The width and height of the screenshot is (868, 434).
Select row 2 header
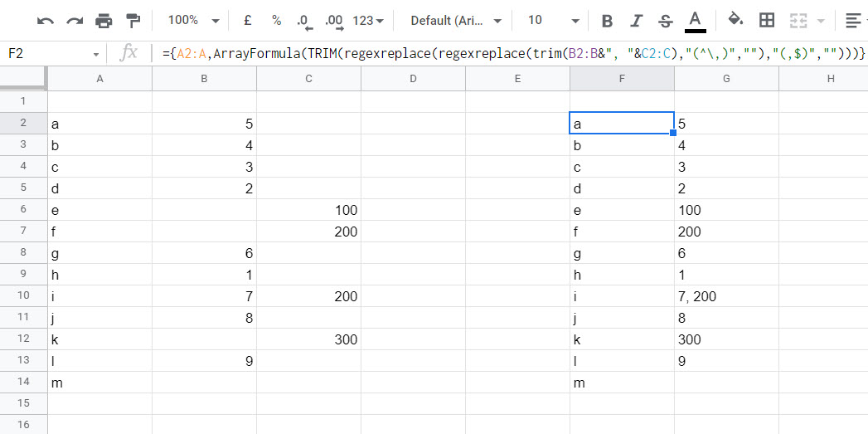pyautogui.click(x=23, y=123)
